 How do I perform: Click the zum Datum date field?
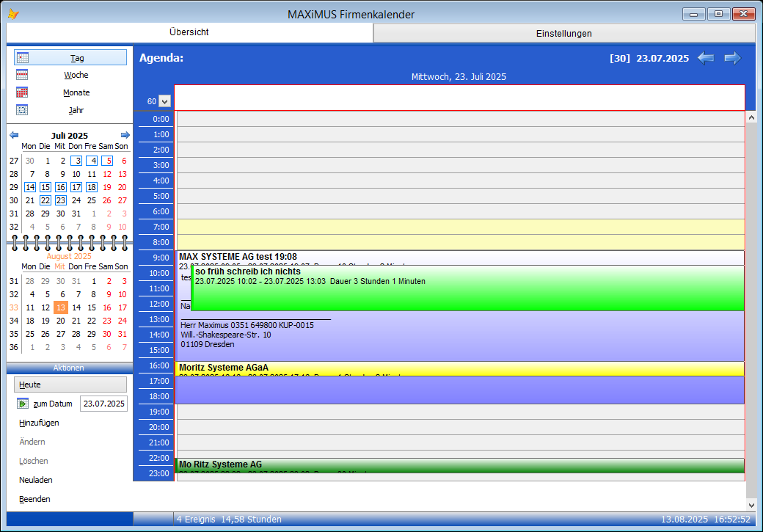pos(103,404)
